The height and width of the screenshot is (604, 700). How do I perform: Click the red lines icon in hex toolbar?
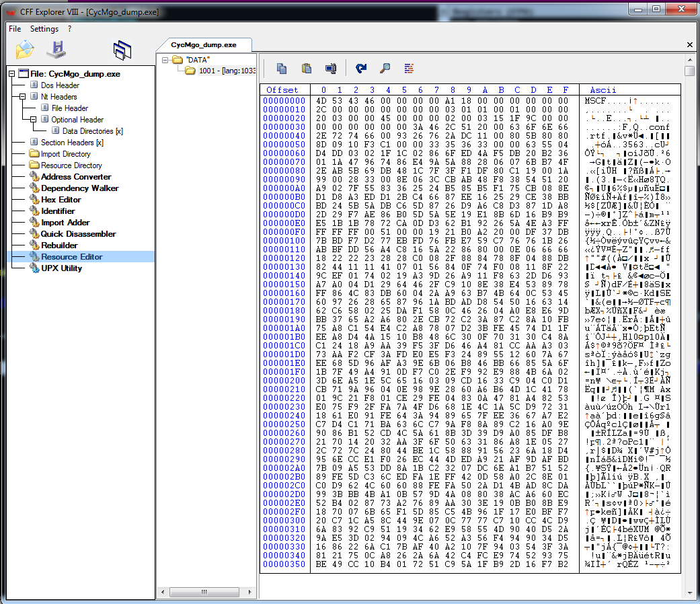pos(409,69)
